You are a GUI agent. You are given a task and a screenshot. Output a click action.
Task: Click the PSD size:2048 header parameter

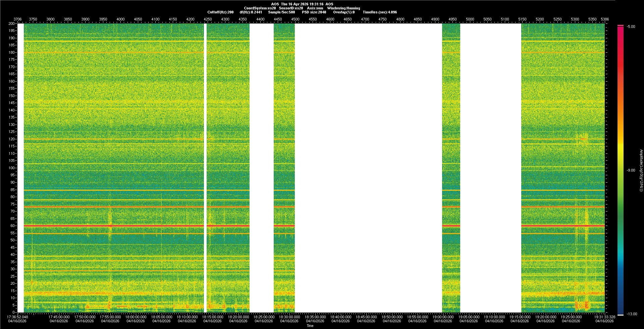point(314,12)
